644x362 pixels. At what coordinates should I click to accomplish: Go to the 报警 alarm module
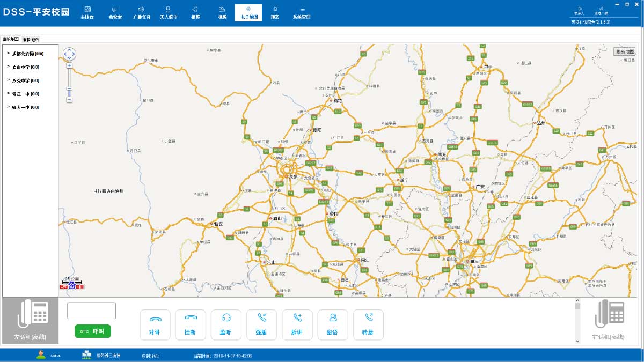(195, 12)
